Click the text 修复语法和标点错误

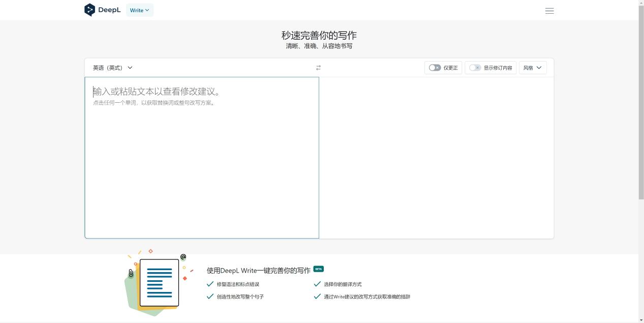point(238,284)
